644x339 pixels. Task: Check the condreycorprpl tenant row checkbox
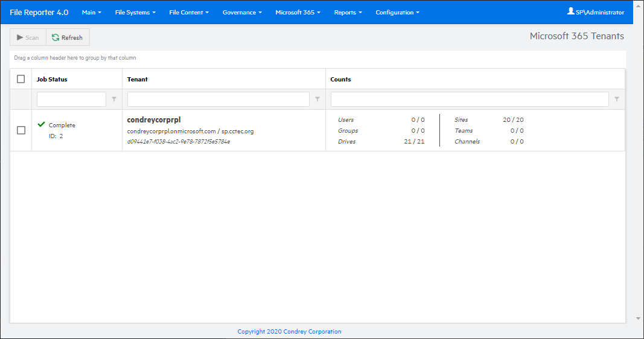pyautogui.click(x=21, y=130)
